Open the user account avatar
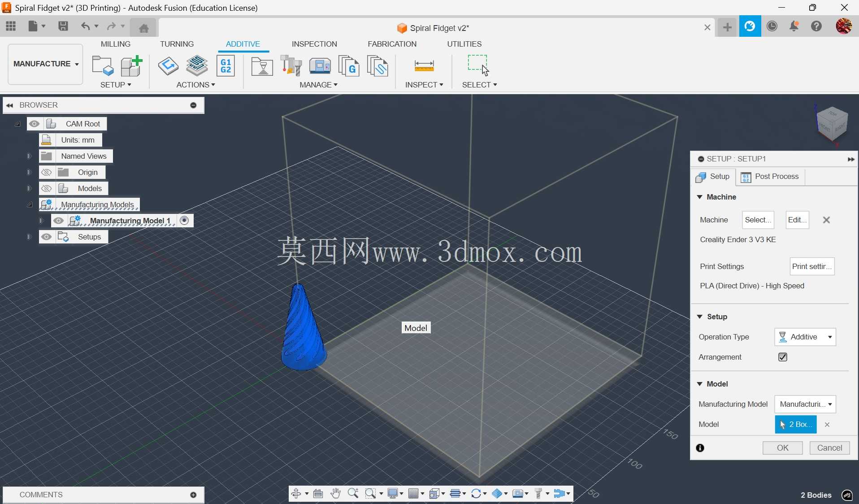 tap(844, 26)
